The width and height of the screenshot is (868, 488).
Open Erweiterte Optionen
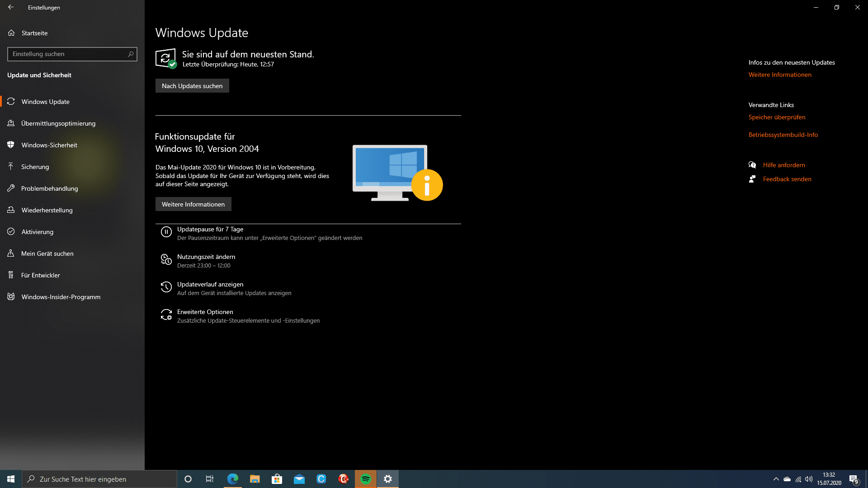(240, 316)
